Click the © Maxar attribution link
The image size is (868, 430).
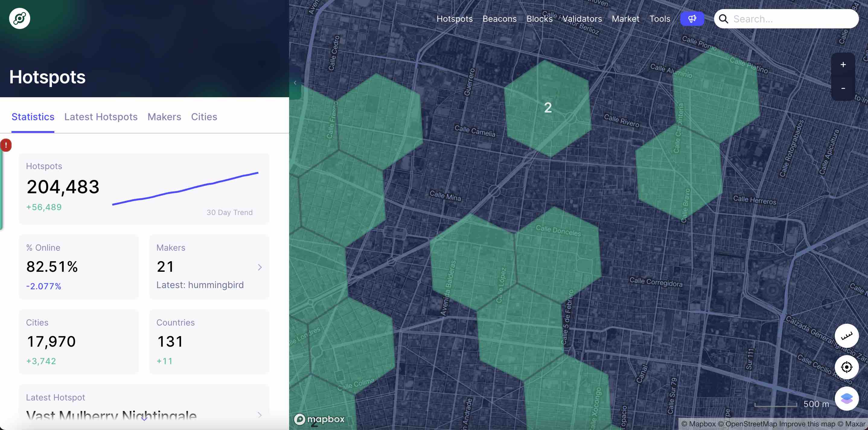click(851, 424)
